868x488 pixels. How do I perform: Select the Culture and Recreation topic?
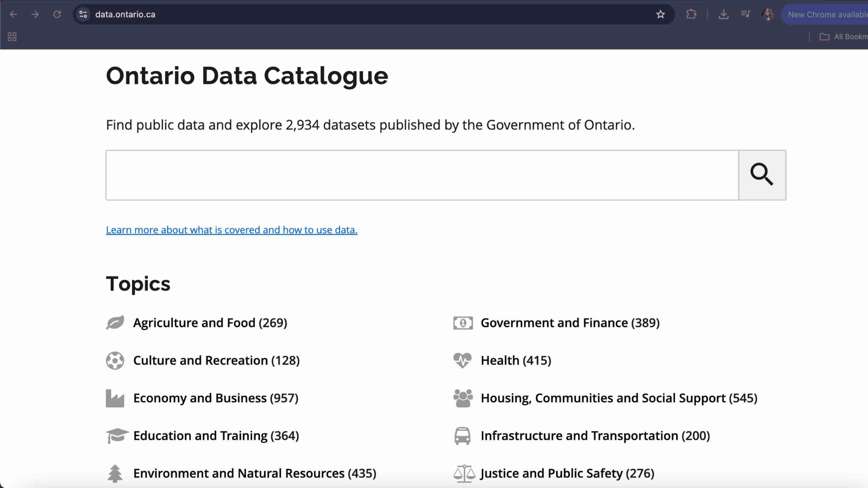click(217, 360)
